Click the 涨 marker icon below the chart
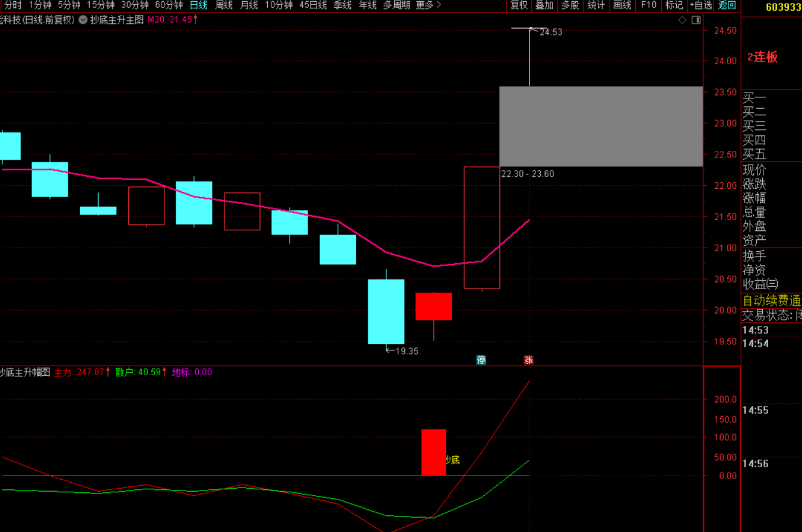 (x=528, y=360)
